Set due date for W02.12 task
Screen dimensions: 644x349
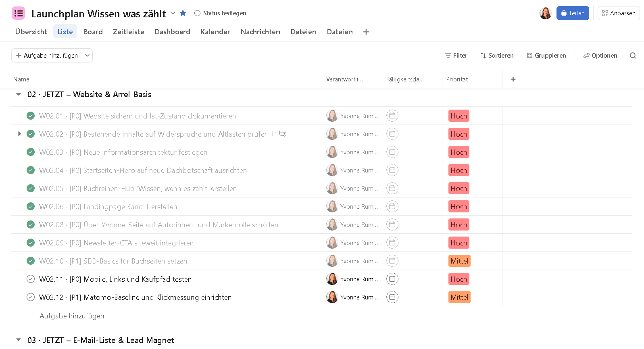point(392,297)
